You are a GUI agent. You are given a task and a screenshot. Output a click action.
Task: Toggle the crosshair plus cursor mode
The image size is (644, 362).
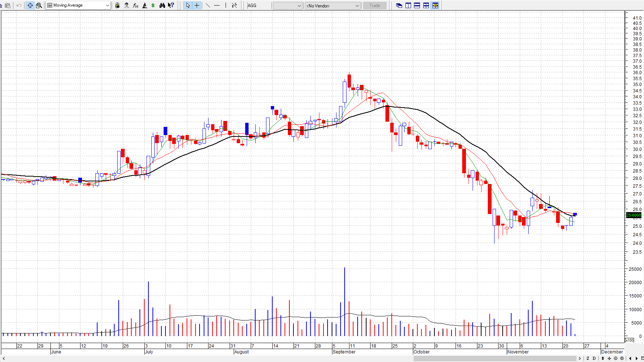(x=197, y=6)
